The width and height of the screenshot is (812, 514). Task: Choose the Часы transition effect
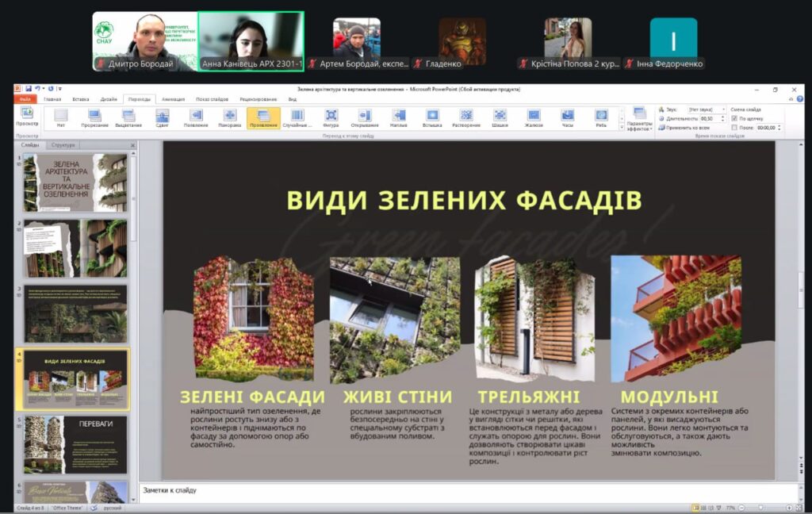(568, 117)
